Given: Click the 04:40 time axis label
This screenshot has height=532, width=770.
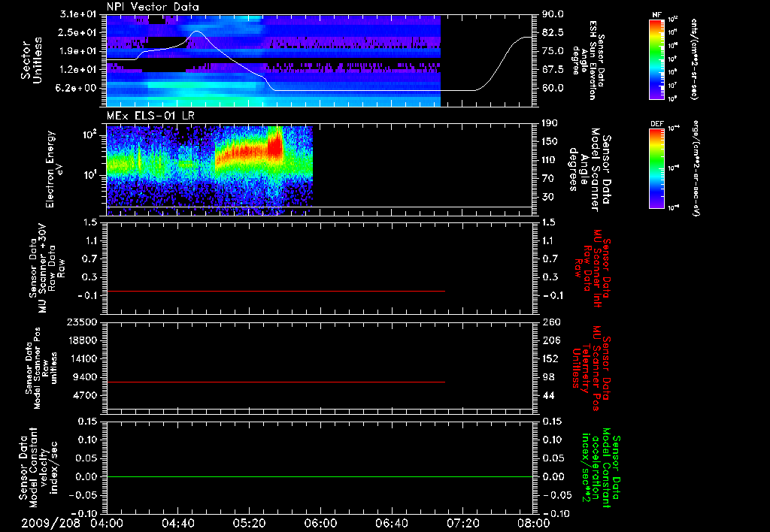Looking at the screenshot, I should pos(177,523).
